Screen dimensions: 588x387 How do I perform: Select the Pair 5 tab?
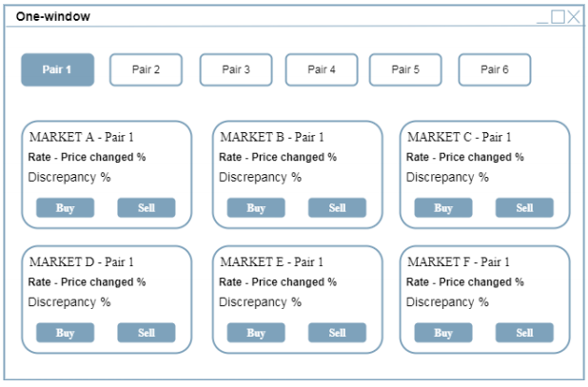404,69
